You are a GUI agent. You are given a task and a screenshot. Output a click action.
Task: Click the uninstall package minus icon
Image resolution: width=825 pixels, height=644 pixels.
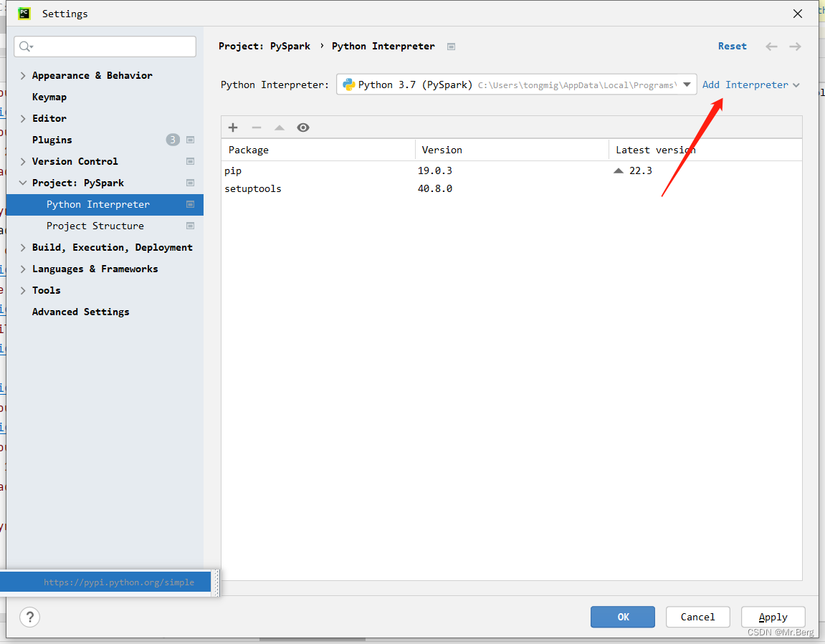[x=256, y=128]
